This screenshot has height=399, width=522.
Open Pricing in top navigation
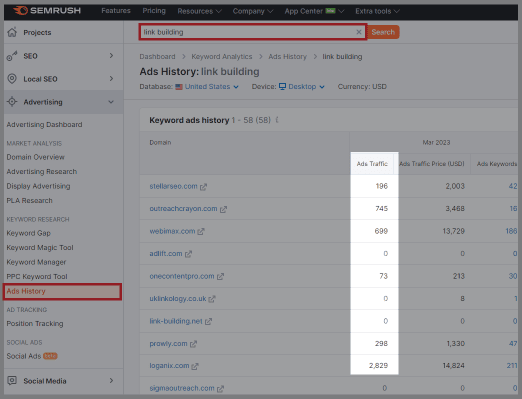point(154,11)
